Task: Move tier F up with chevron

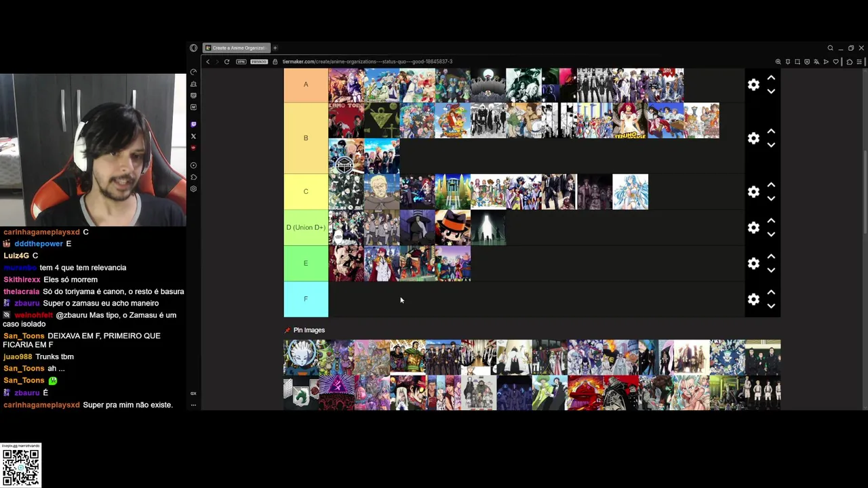Action: 771,292
